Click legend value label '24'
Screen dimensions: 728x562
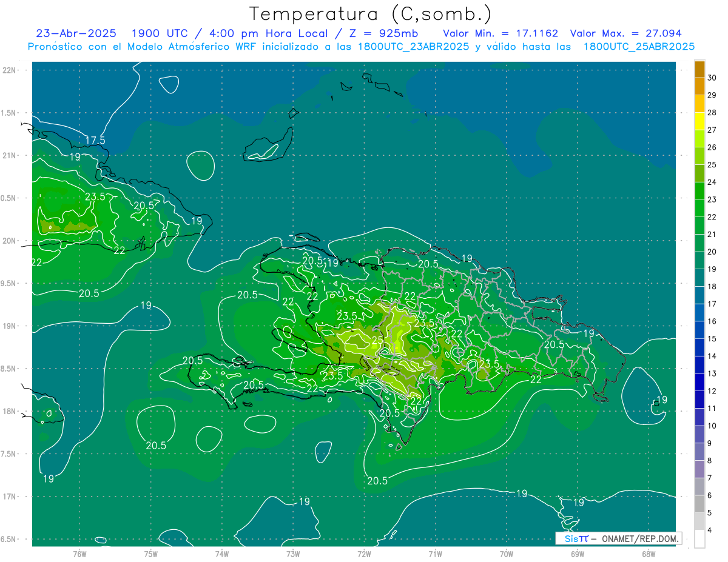712,182
